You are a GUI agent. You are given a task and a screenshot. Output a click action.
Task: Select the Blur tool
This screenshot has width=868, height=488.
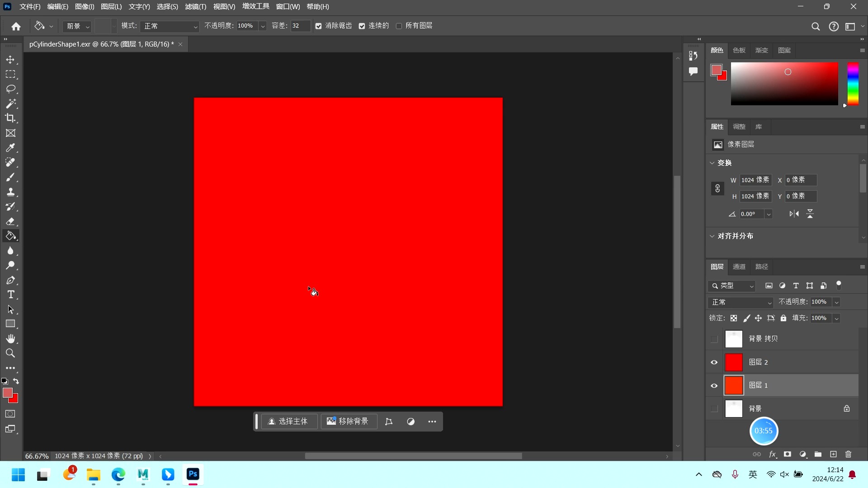click(x=10, y=250)
